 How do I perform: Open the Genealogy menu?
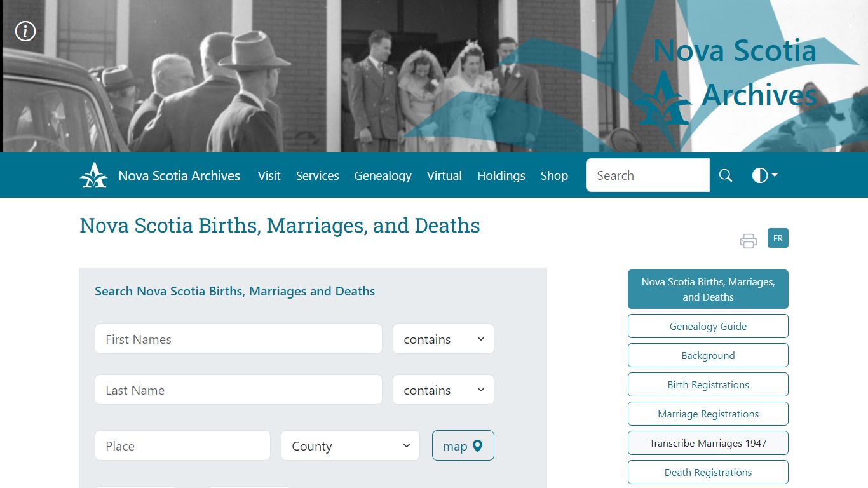(x=383, y=176)
